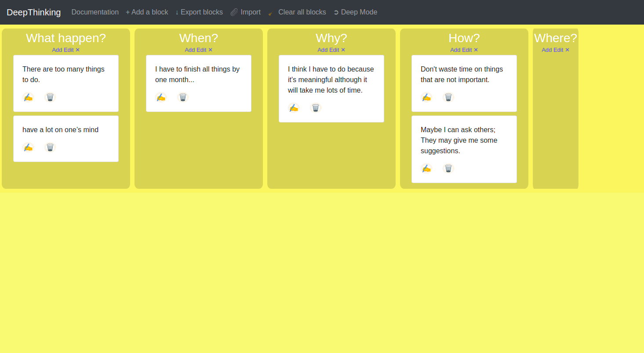644x353 pixels.
Task: Click pencil icon on 'have a lot on one's mind'
Action: click(x=28, y=148)
